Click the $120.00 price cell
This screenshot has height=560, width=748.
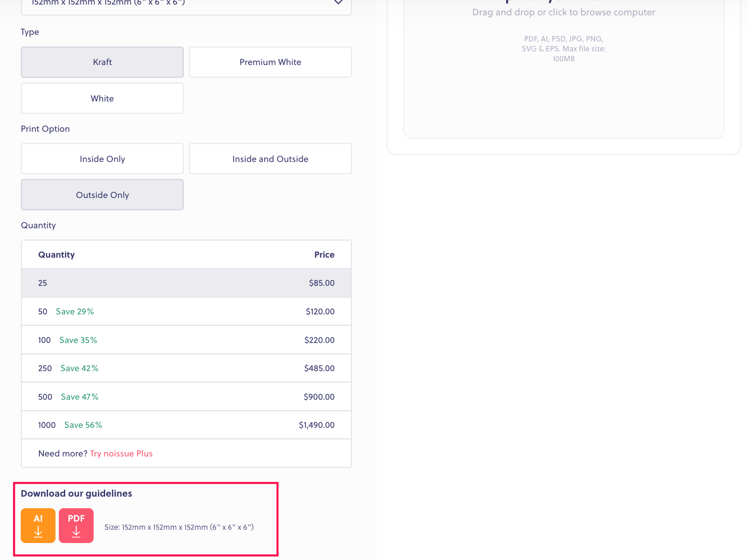320,311
